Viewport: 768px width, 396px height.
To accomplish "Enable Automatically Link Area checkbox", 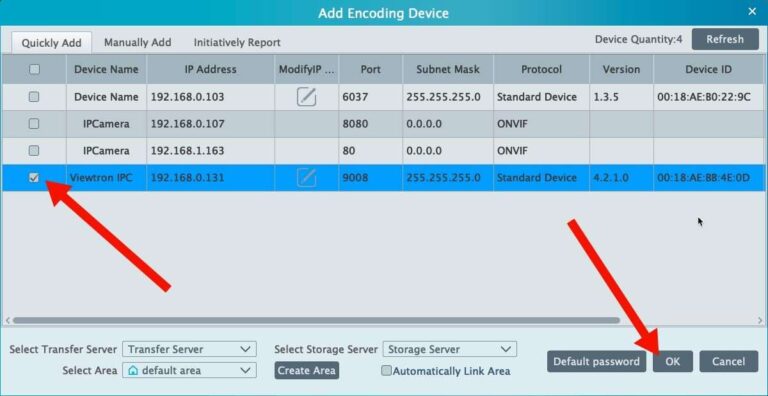I will [x=386, y=371].
